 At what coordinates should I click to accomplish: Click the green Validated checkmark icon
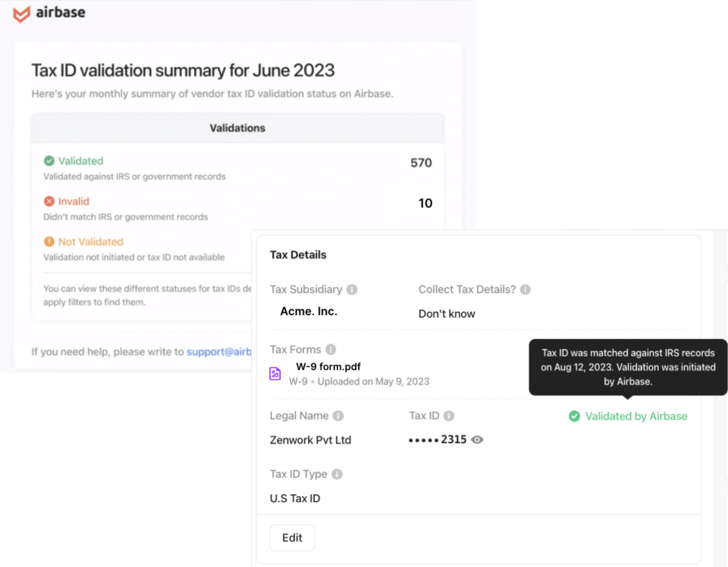pos(49,161)
